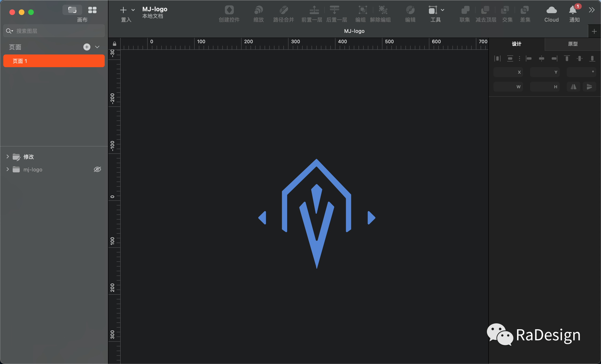
Task: Click the 联集 union boolean icon
Action: (x=465, y=10)
